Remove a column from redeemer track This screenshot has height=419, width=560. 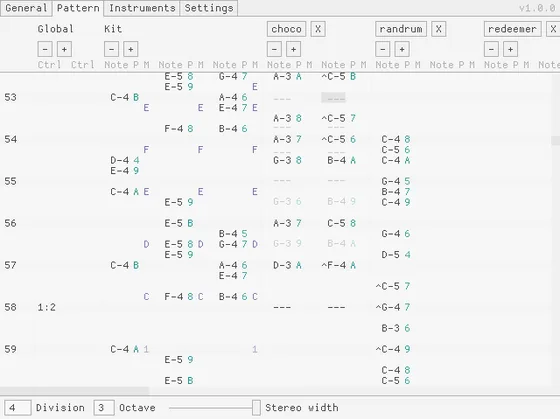pyautogui.click(x=491, y=49)
